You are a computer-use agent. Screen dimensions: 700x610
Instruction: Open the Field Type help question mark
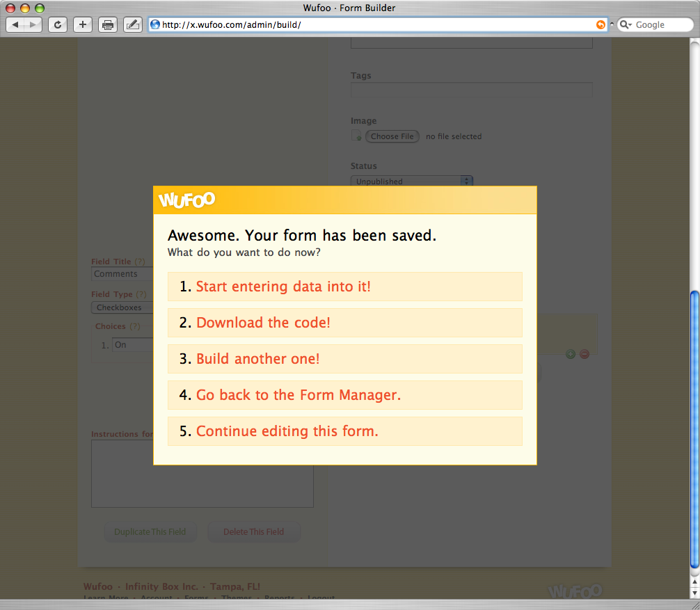(x=141, y=294)
